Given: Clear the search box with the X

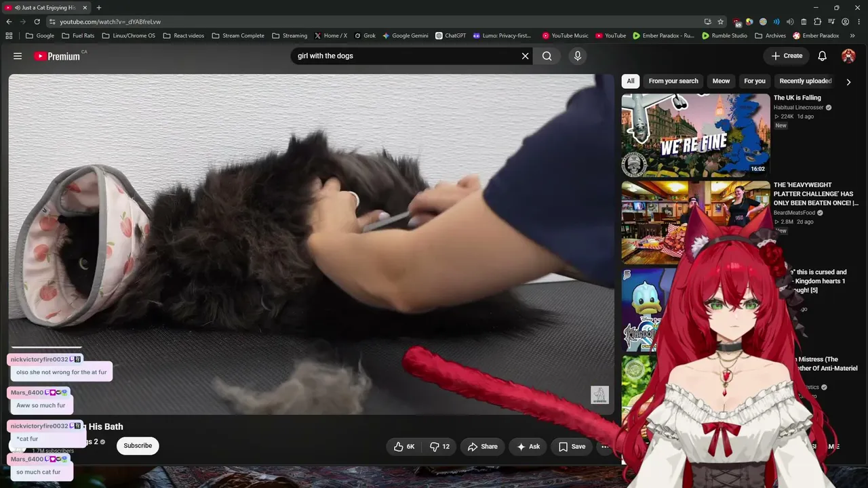Looking at the screenshot, I should [x=525, y=56].
